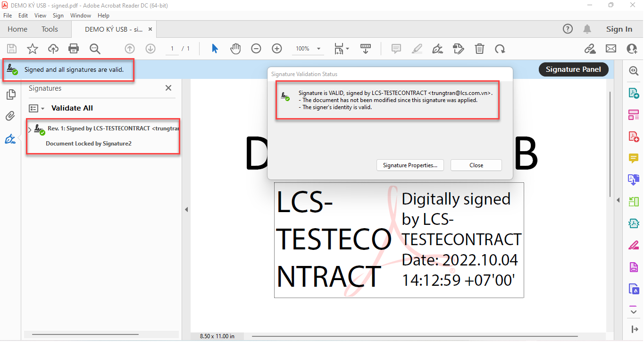
Task: Click Document Locked by Signature2 entry
Action: (89, 144)
